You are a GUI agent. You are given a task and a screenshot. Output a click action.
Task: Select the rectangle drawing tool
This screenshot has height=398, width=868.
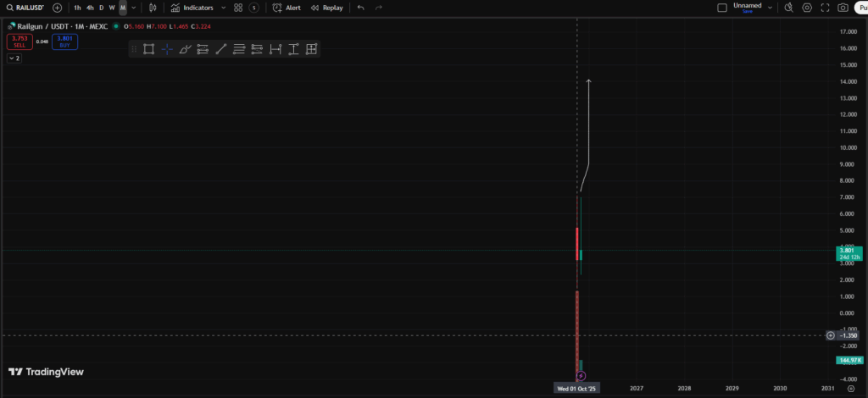click(148, 49)
